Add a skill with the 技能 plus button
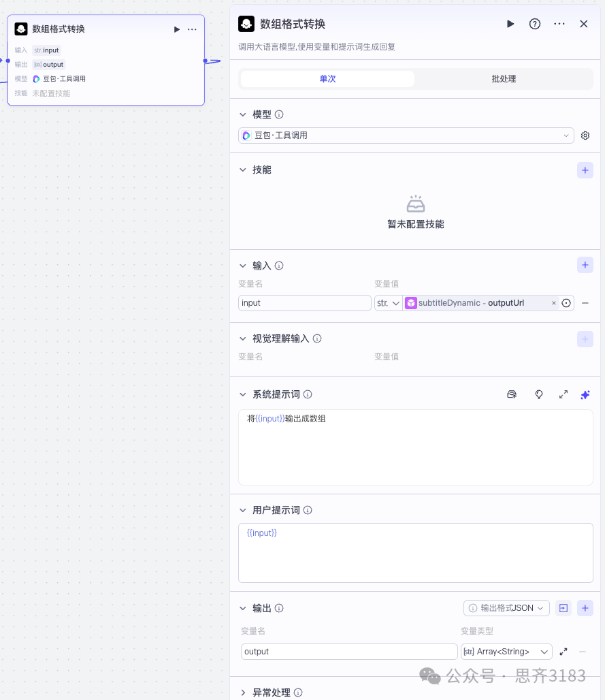Screen dimensions: 605x700 tap(585, 170)
